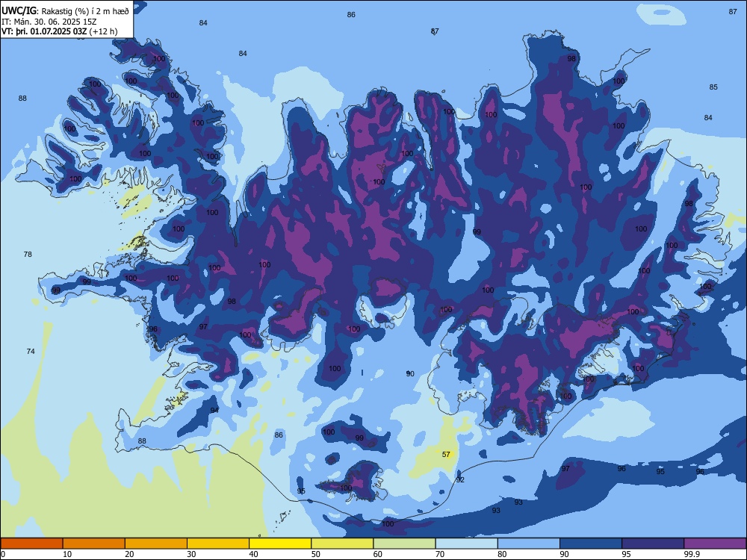Select the "78" value over the western sea
The image size is (747, 560).
pyautogui.click(x=28, y=255)
